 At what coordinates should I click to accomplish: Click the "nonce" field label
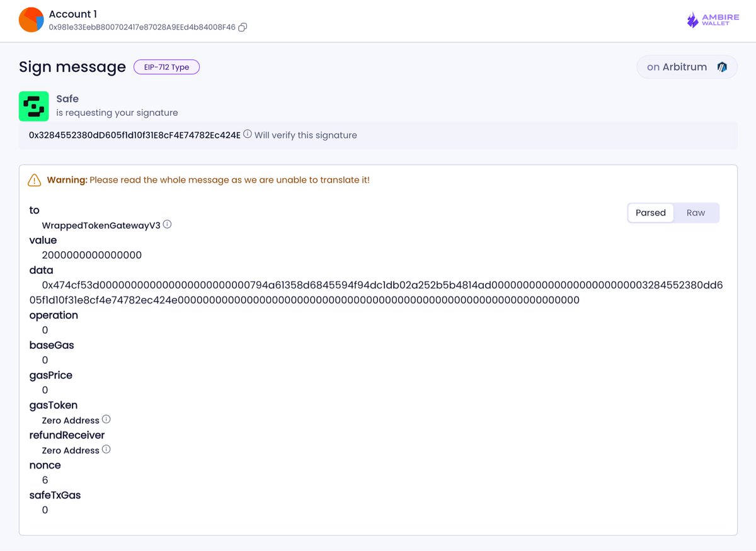click(x=45, y=465)
